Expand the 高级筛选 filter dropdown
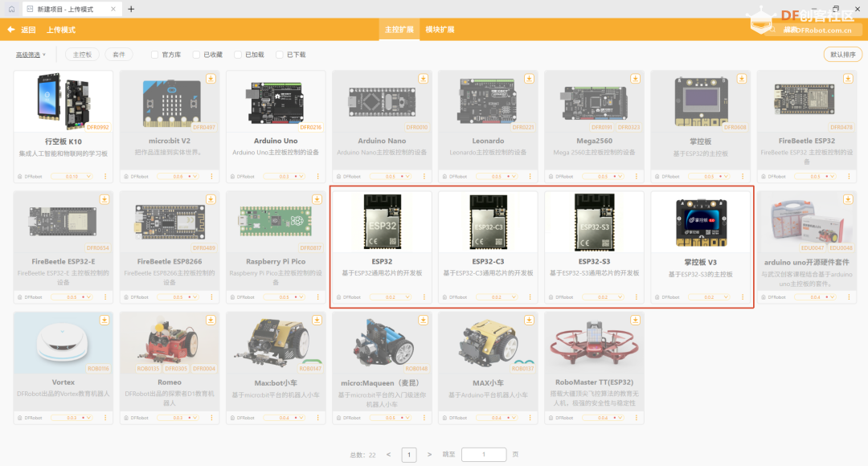868x466 pixels. [x=31, y=55]
